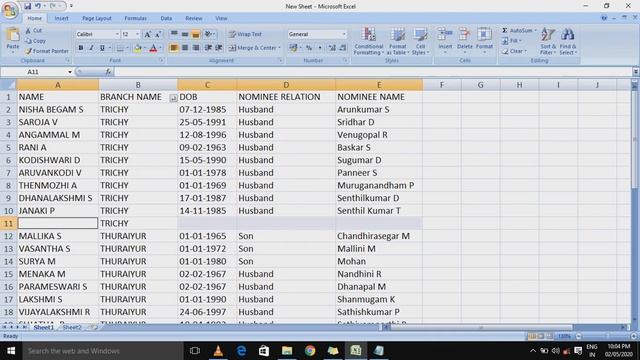Click the Save icon in Quick Access Toolbar
The height and width of the screenshot is (360, 640).
click(27, 6)
